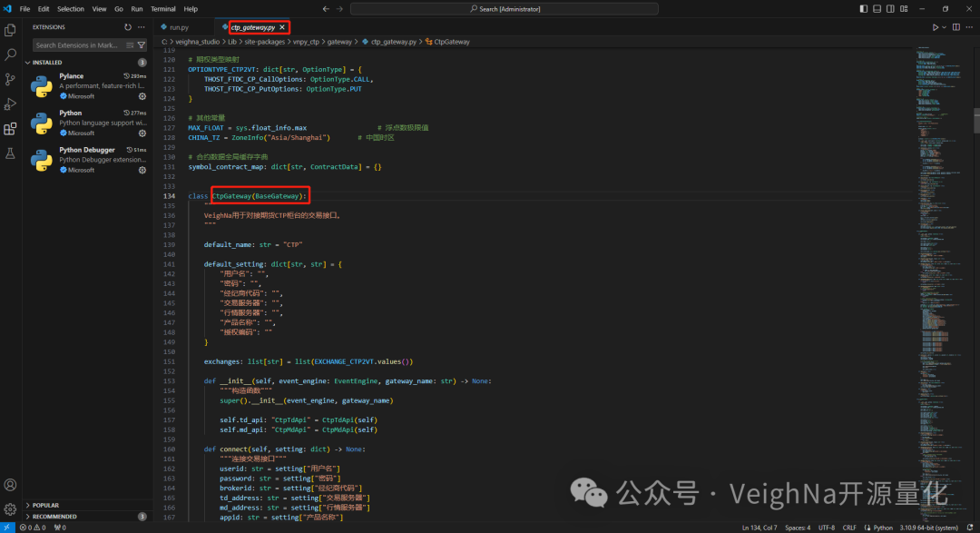The width and height of the screenshot is (980, 533).
Task: Open the Explorer view in activity bar
Action: (10, 31)
